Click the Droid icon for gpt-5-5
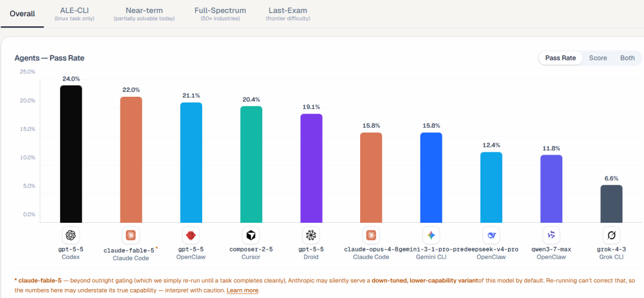Viewport: 644px width, 298px height. [x=311, y=235]
